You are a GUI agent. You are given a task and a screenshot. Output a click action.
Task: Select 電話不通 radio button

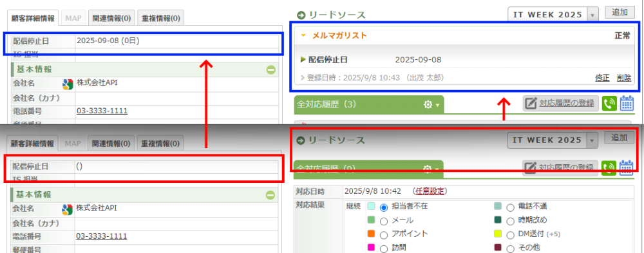pos(511,207)
